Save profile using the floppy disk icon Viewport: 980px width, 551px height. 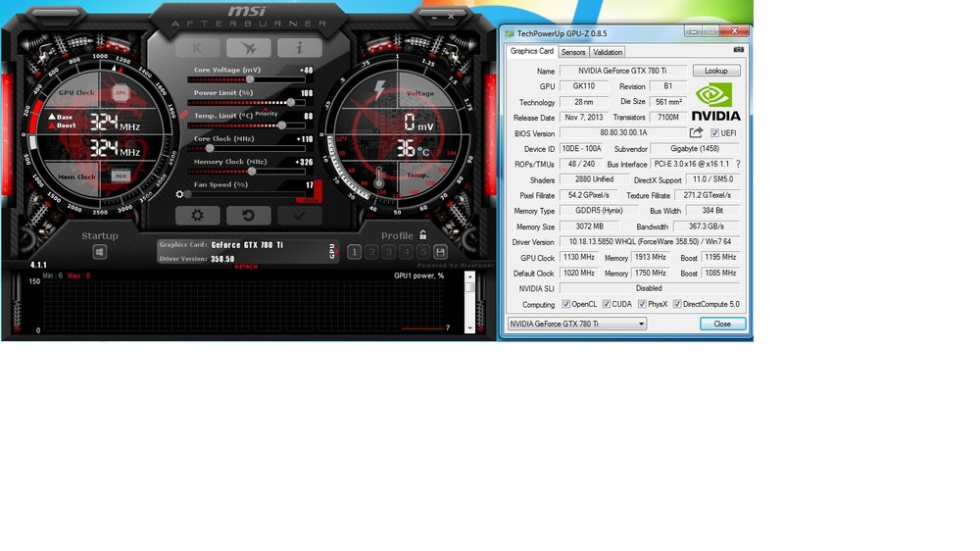point(440,251)
